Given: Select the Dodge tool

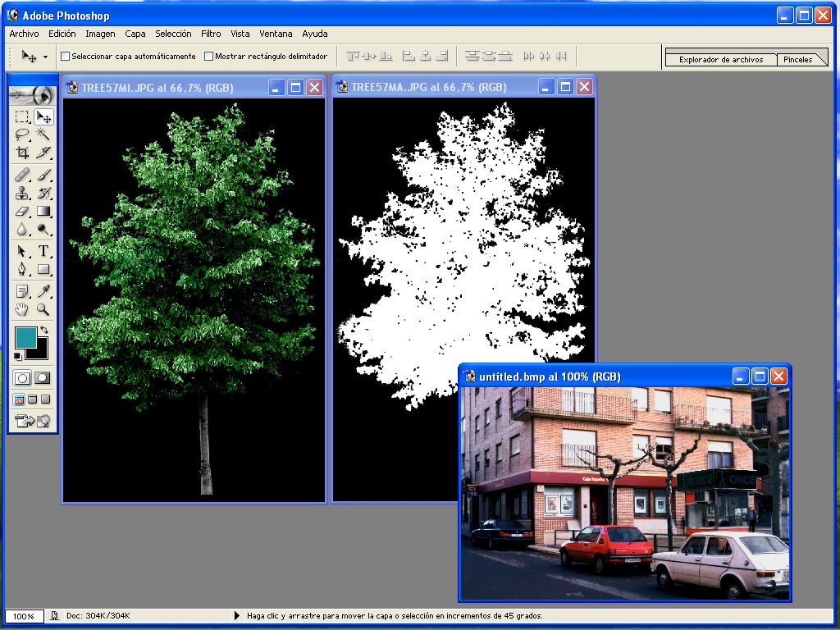Looking at the screenshot, I should coord(43,230).
